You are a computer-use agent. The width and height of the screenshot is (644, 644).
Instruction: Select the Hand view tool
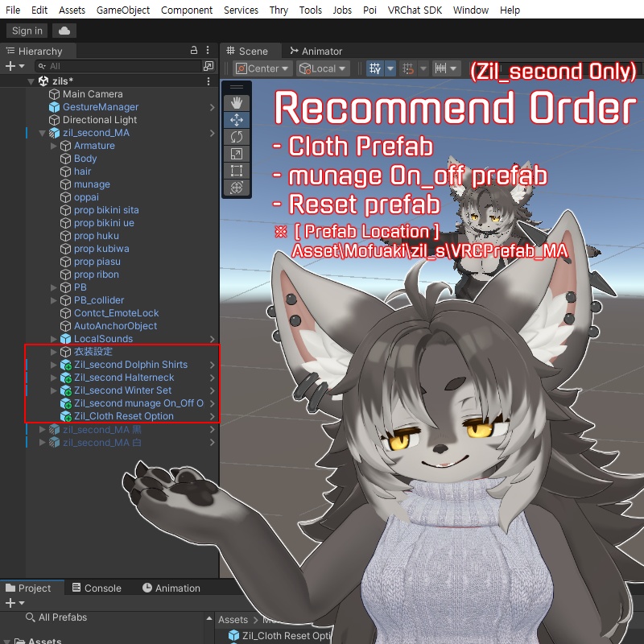pyautogui.click(x=236, y=103)
